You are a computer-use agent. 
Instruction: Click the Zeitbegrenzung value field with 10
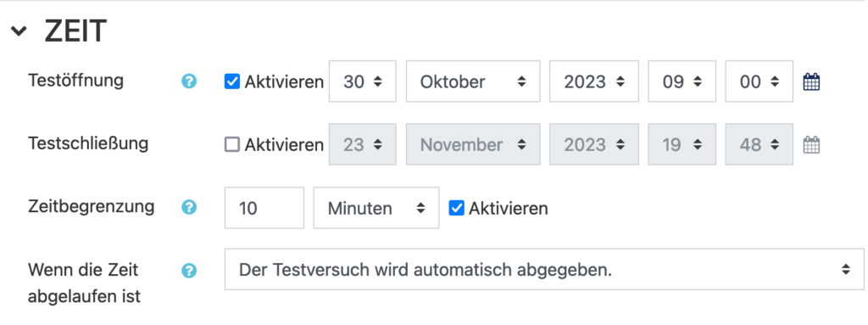pyautogui.click(x=264, y=208)
